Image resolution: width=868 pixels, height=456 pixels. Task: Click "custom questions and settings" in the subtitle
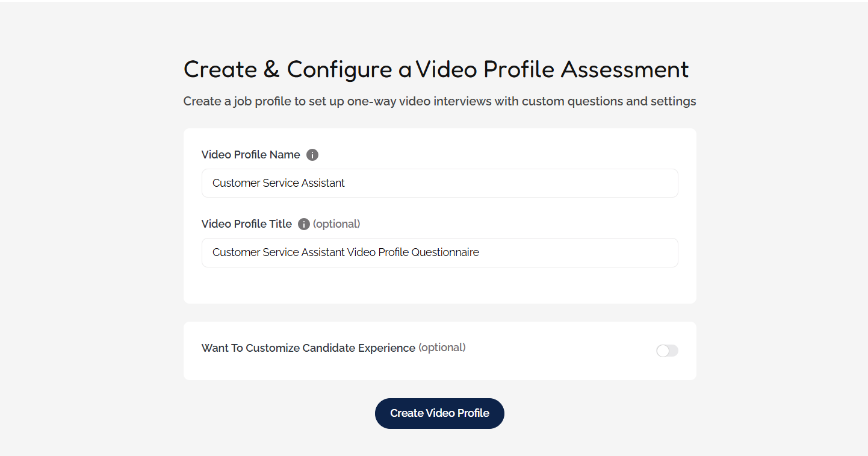click(x=609, y=101)
